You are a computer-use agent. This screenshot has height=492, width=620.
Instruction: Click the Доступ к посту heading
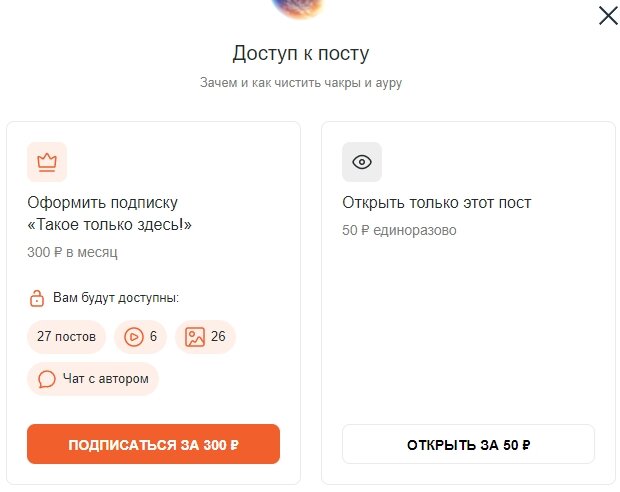[x=301, y=53]
